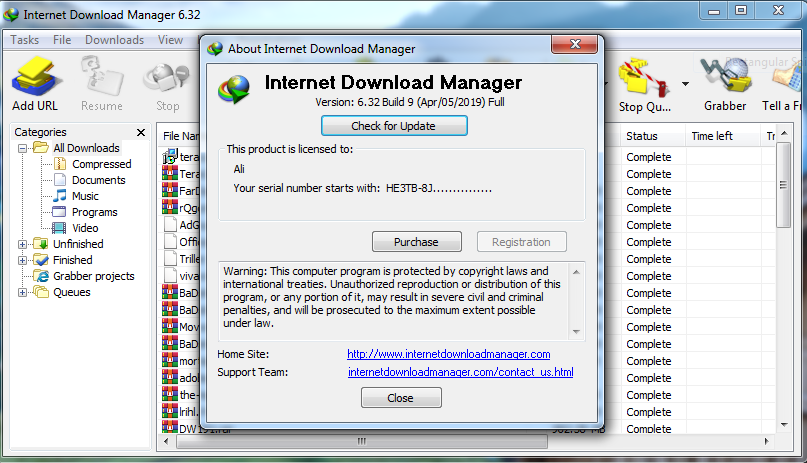Open the Support Team contact link
The height and width of the screenshot is (463, 807).
(x=460, y=372)
